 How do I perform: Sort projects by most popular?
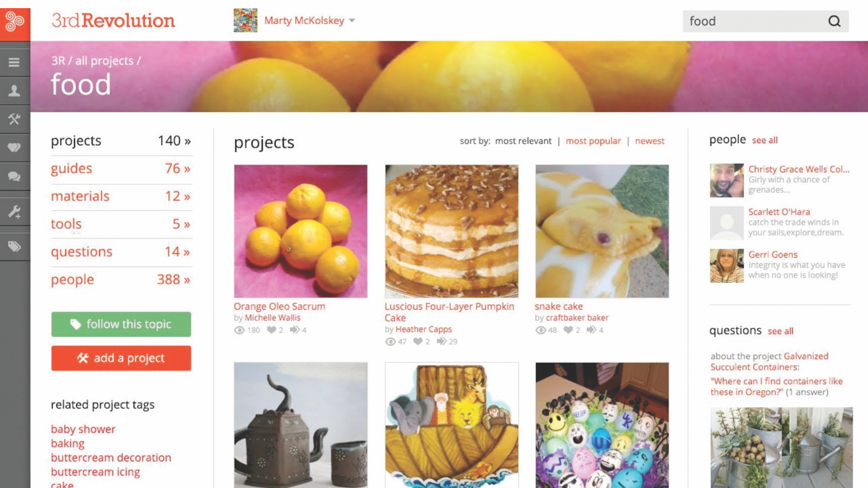click(593, 141)
